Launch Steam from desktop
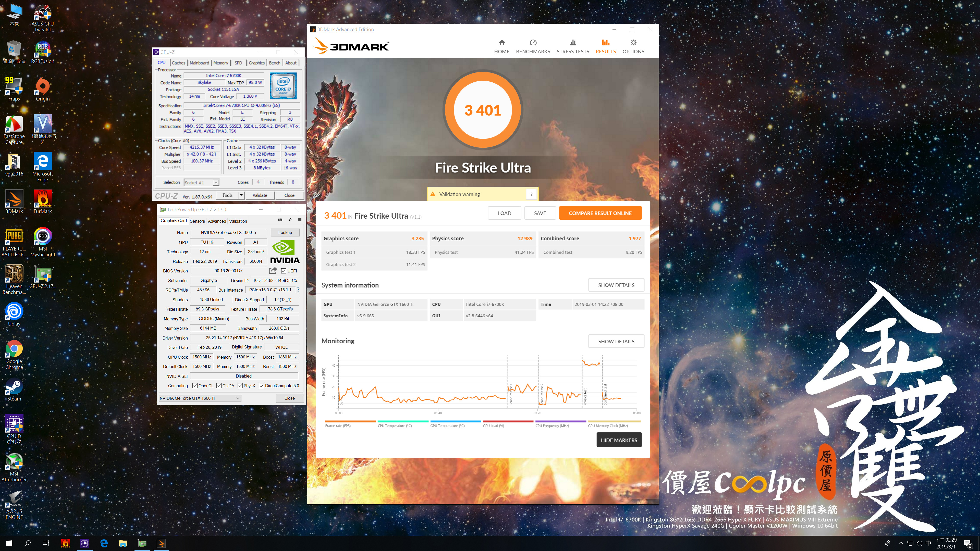The image size is (980, 551). (x=14, y=389)
